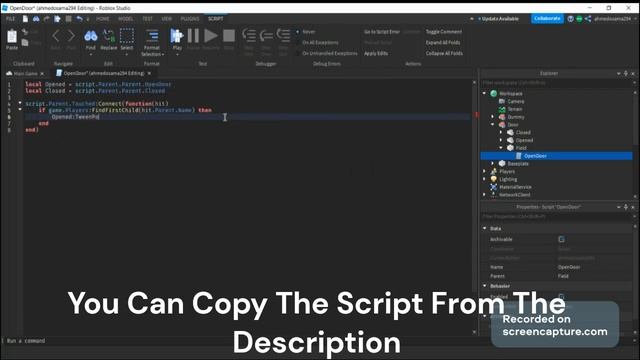Expand the Dummy tree node
Screen dimensions: 640x360
pos(493,117)
